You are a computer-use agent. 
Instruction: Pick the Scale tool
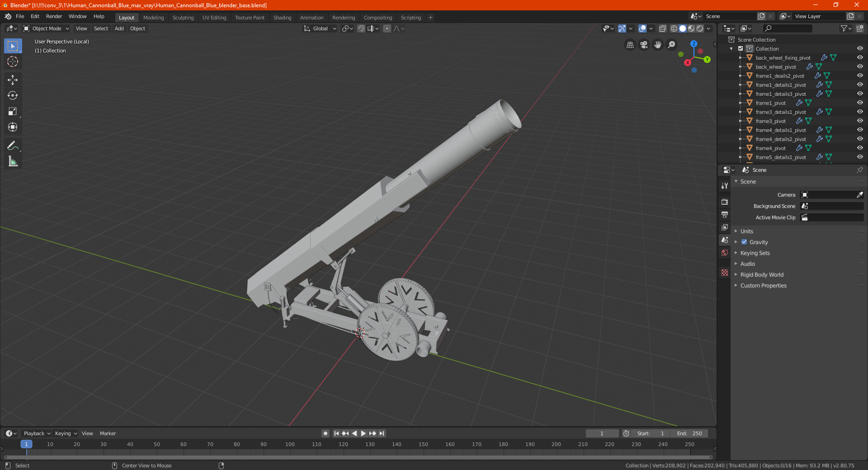pos(13,111)
